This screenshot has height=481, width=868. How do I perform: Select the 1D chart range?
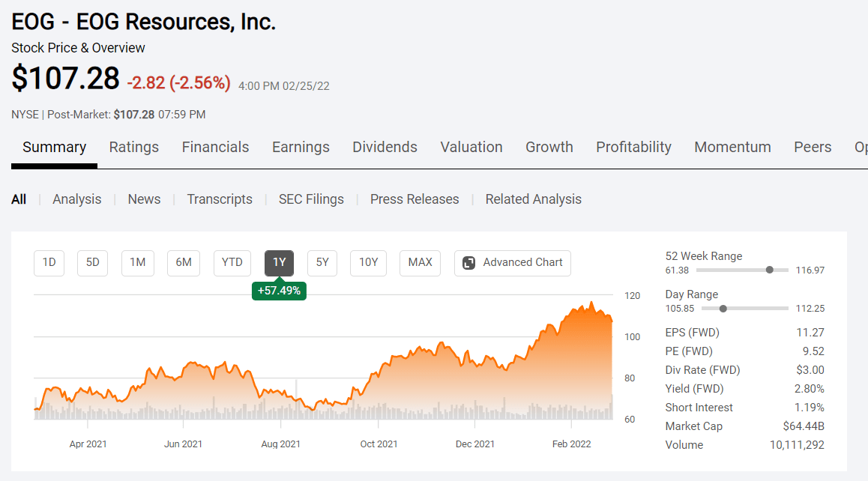pos(49,263)
